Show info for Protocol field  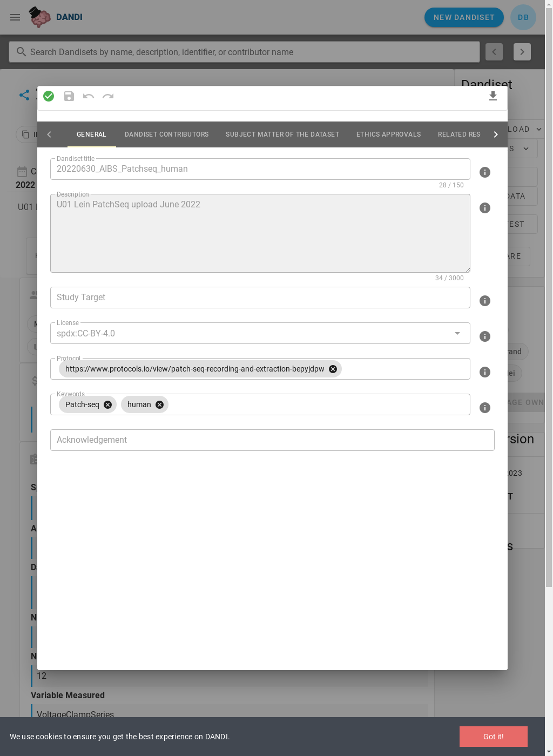tap(485, 372)
